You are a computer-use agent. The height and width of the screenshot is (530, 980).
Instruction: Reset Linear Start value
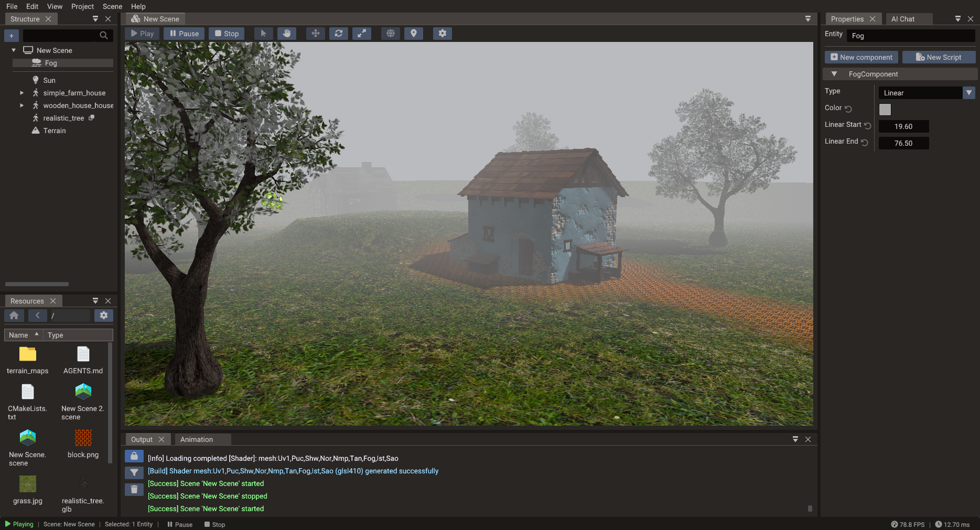coord(868,125)
